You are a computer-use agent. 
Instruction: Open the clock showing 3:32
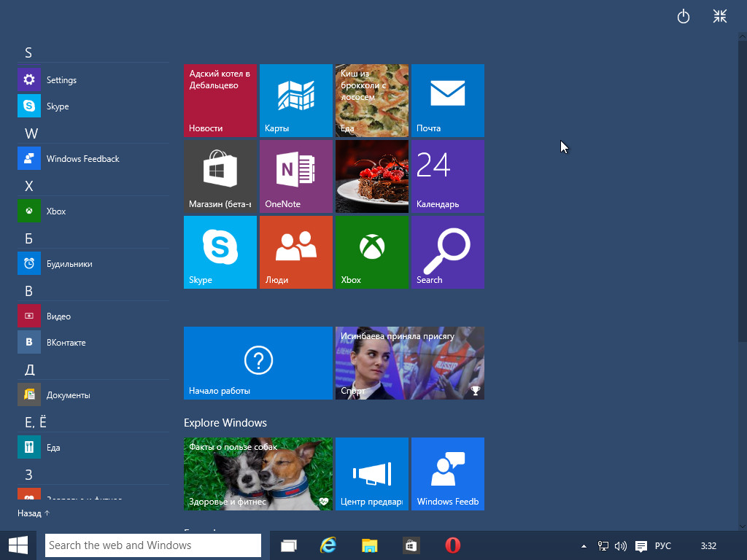coord(708,545)
